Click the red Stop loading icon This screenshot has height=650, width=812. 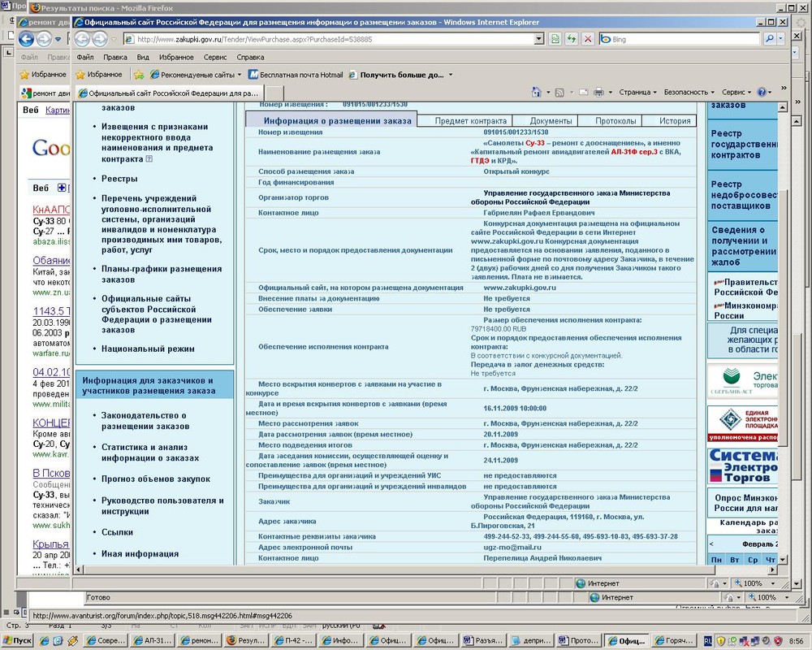click(588, 39)
